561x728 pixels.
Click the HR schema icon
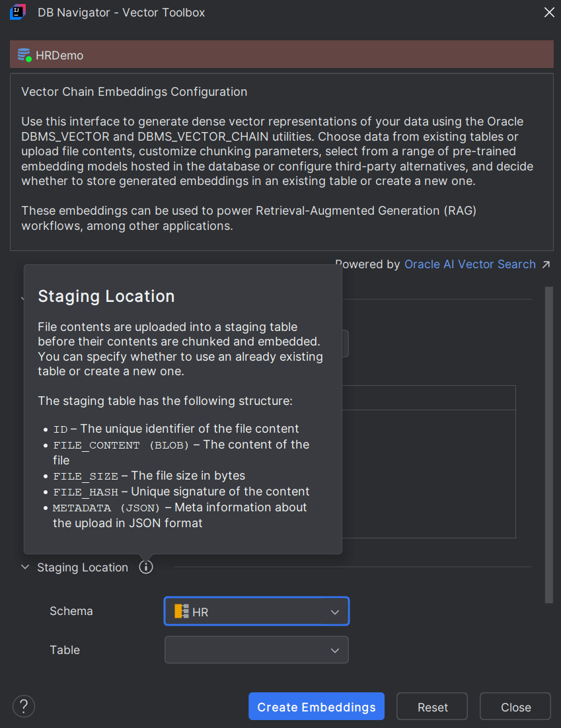(182, 611)
